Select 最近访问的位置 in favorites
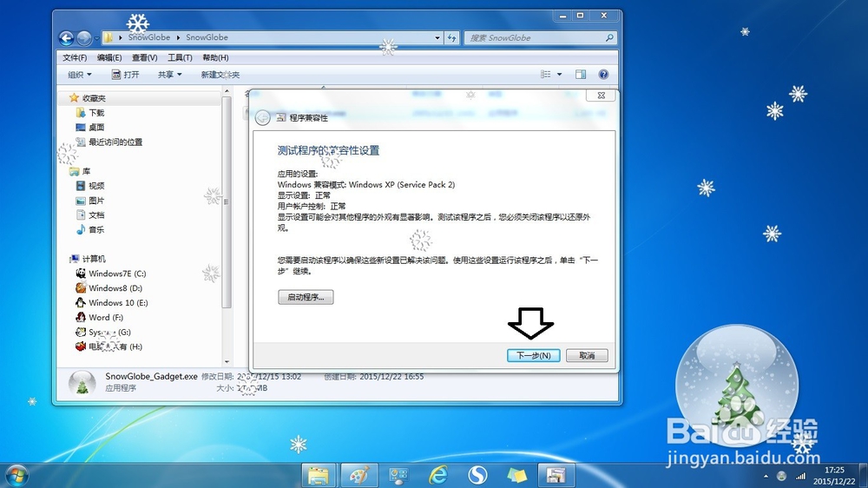The width and height of the screenshot is (868, 488). tap(115, 142)
